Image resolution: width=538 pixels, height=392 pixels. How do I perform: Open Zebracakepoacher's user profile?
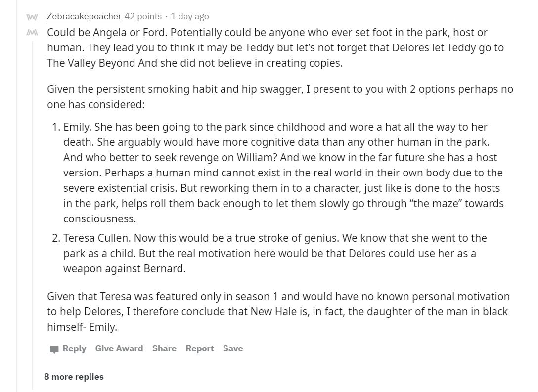point(84,16)
